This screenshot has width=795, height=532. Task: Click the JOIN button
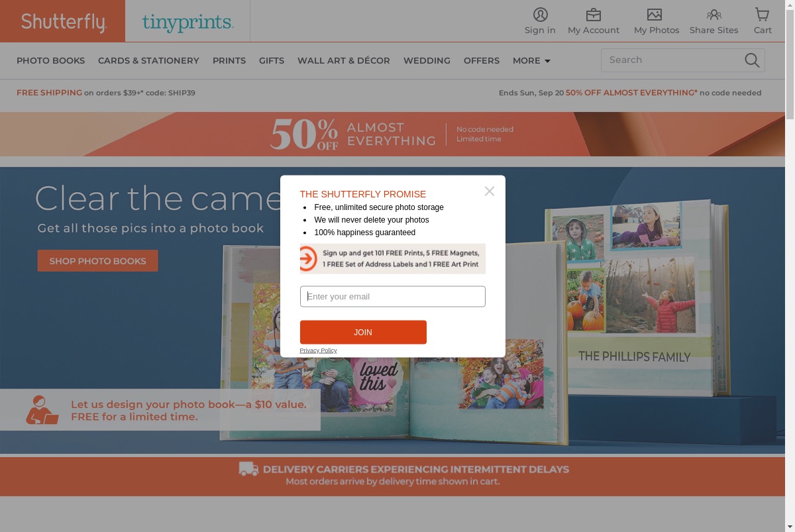click(x=363, y=332)
